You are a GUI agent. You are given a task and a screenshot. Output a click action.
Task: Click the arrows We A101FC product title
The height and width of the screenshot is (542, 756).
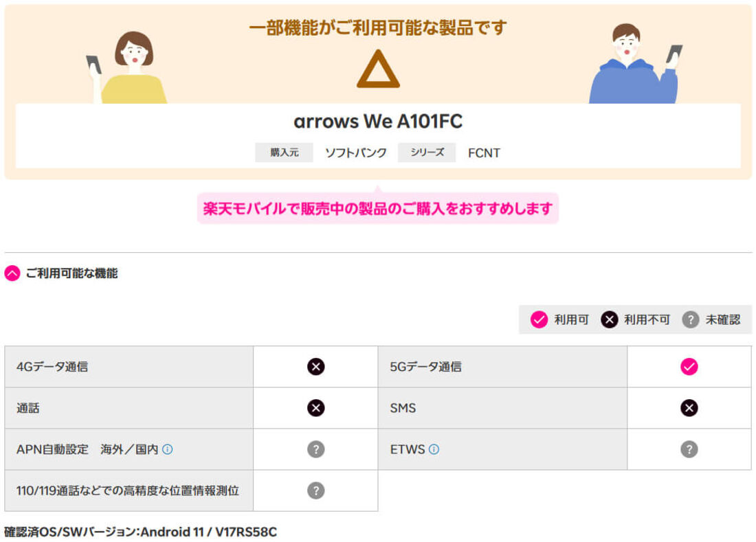coord(378,122)
